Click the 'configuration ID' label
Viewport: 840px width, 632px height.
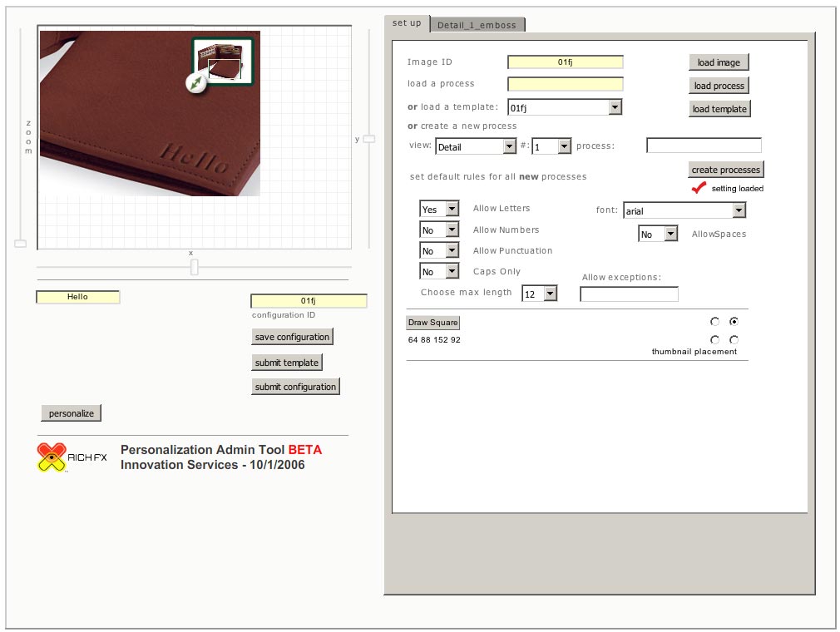(284, 315)
